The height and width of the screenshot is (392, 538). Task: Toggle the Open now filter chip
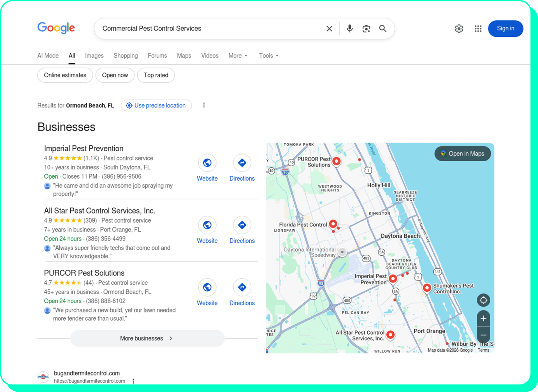tap(115, 75)
